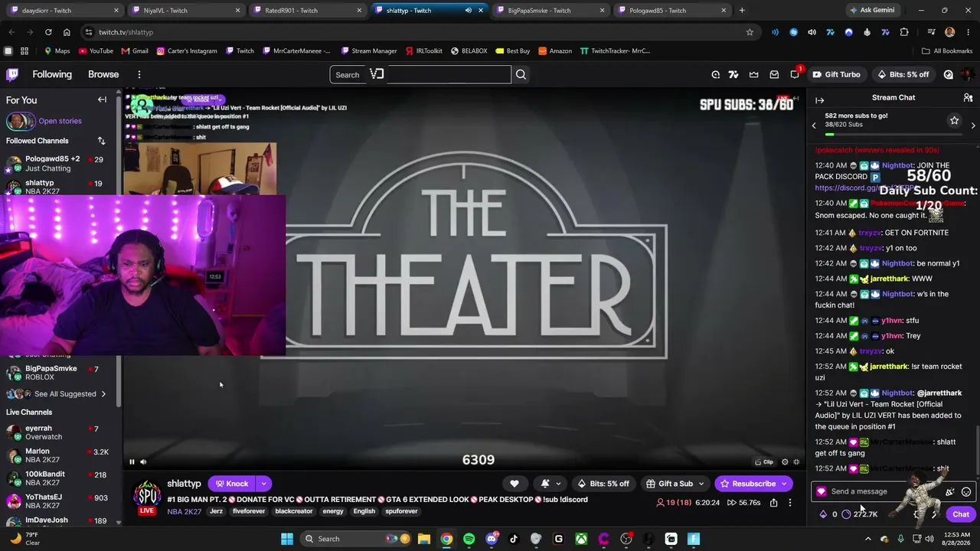Bookmark this page with the star icon
Viewport: 980px width, 551px height.
tap(750, 32)
